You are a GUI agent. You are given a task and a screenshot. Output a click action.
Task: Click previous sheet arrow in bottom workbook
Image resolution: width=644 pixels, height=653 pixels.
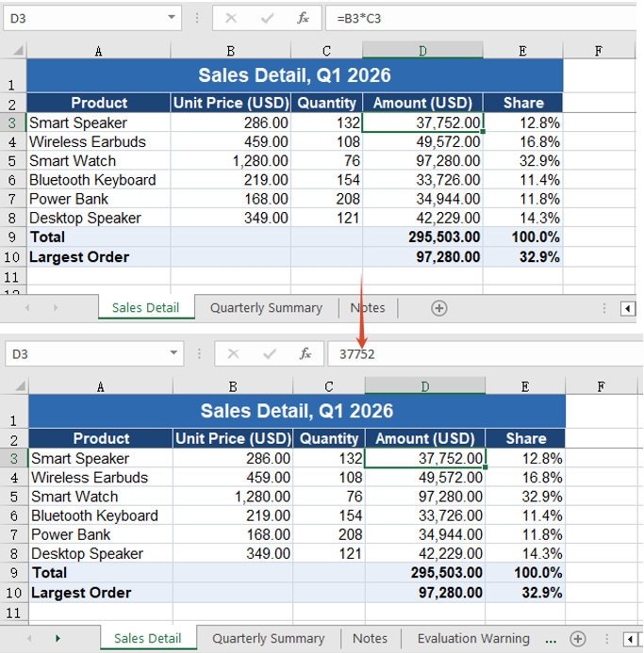29,638
